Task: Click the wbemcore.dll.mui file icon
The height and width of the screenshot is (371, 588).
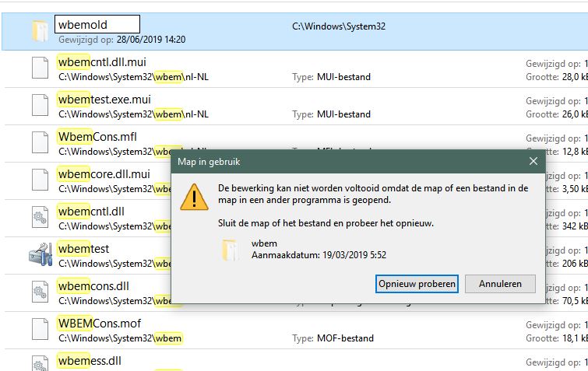Action: pos(39,180)
